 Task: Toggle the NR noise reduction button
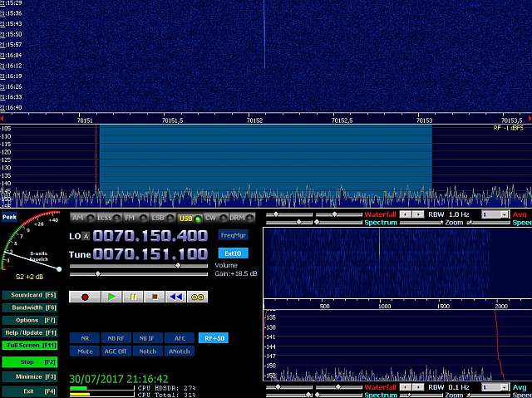85,338
